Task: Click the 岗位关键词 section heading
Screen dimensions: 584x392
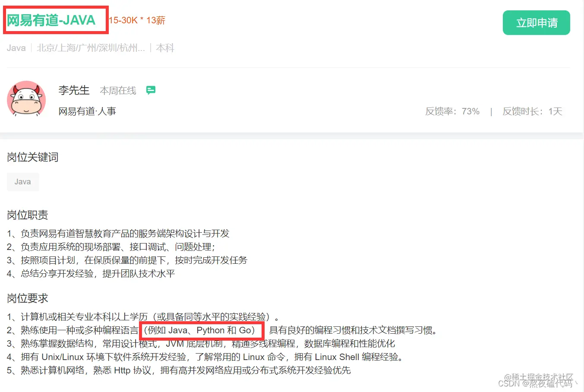Action: 33,157
